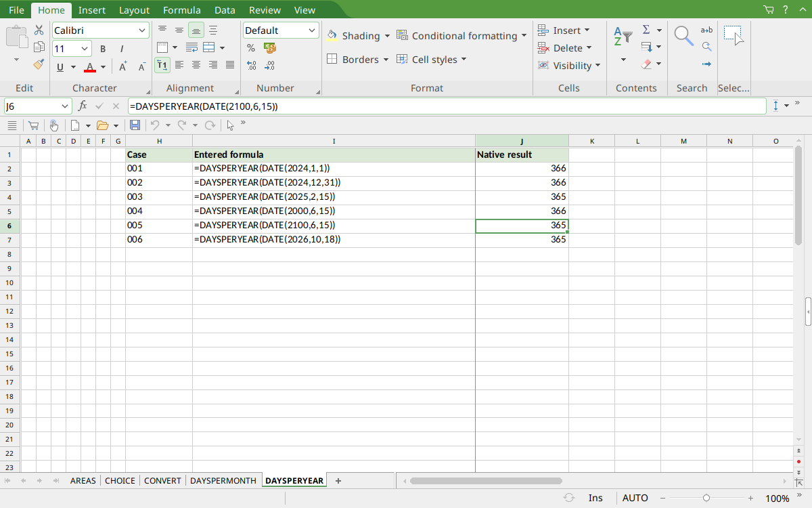This screenshot has width=812, height=508.
Task: Click the Select area icon
Action: (x=734, y=35)
